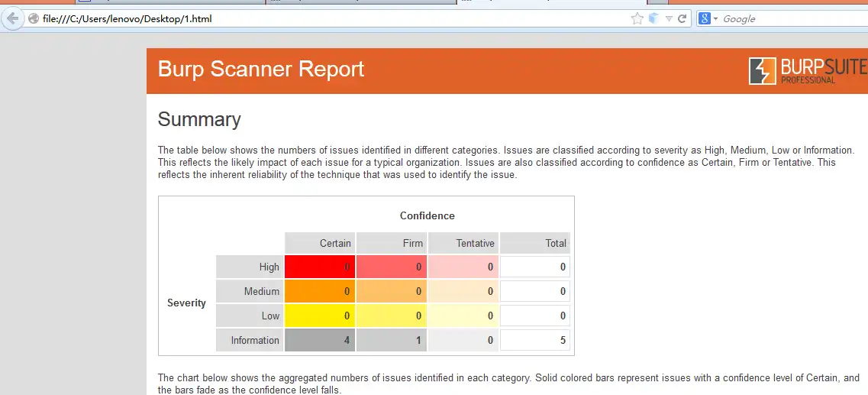Screen dimensions: 868x395
Task: Click the Burp Scanner Report title
Action: click(261, 70)
